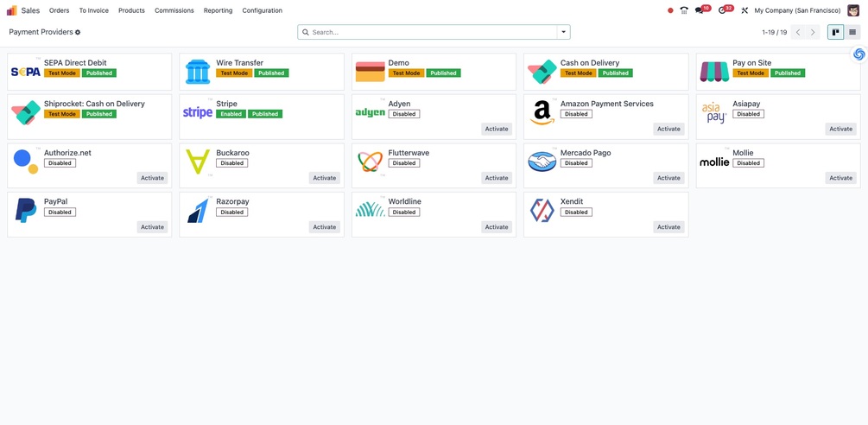Open My Company (San Francisco) switcher

point(798,10)
